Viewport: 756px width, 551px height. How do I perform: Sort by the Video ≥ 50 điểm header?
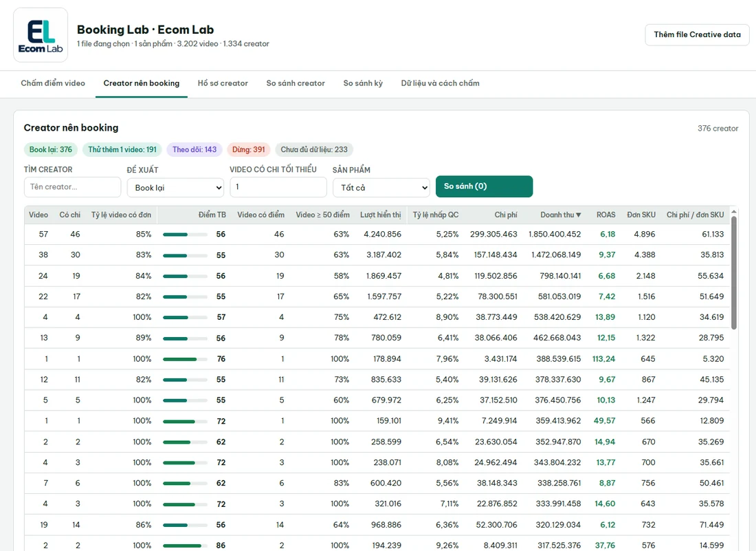(322, 215)
